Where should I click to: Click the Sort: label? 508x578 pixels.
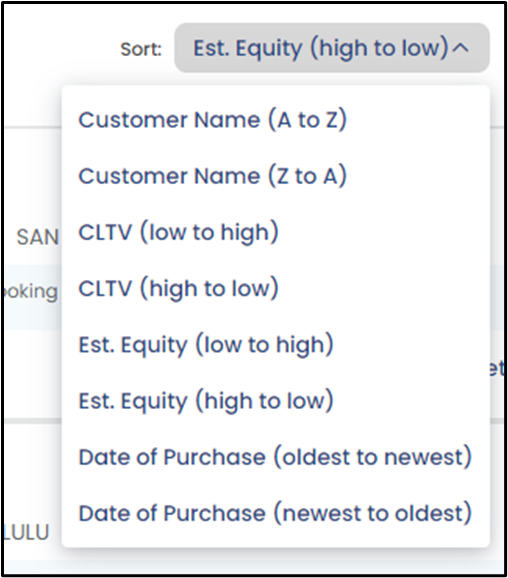141,49
